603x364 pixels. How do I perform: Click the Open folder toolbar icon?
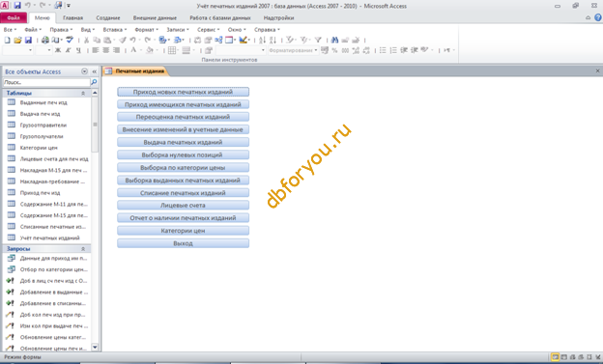(17, 40)
